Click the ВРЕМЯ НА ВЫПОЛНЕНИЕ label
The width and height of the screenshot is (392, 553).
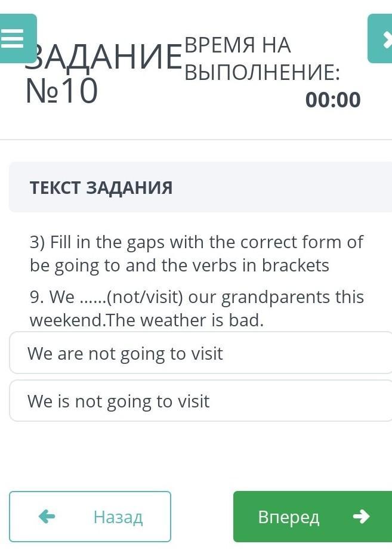[x=262, y=58]
